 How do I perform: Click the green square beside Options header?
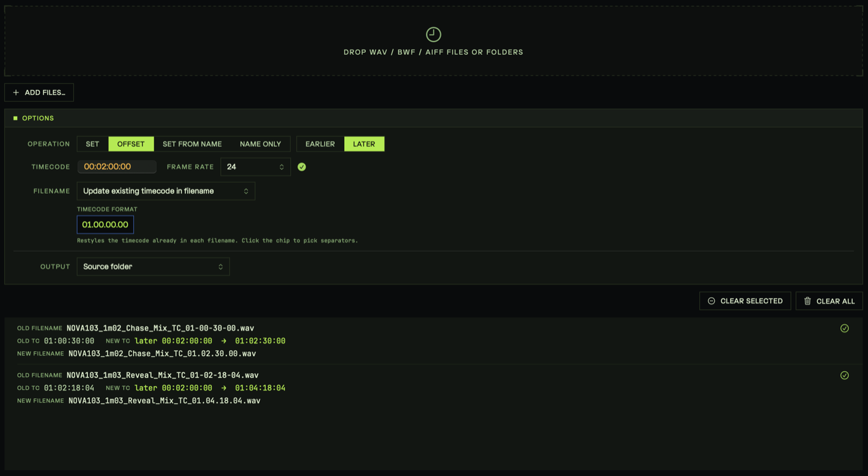pyautogui.click(x=15, y=118)
